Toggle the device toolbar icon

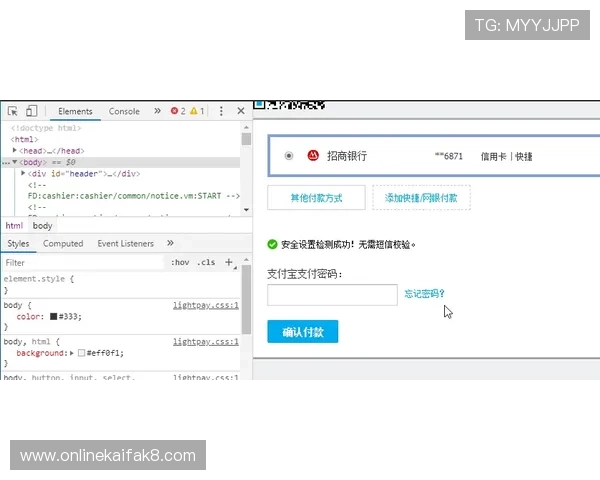[31, 111]
